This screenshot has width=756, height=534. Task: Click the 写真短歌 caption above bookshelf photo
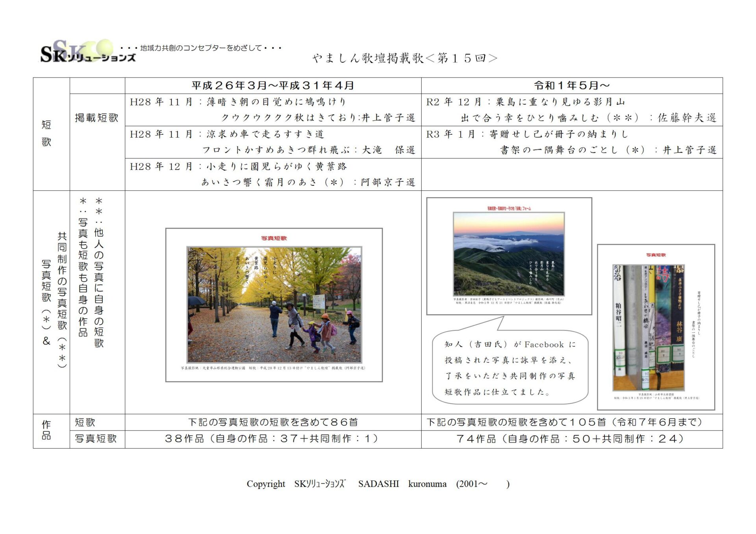tap(656, 255)
